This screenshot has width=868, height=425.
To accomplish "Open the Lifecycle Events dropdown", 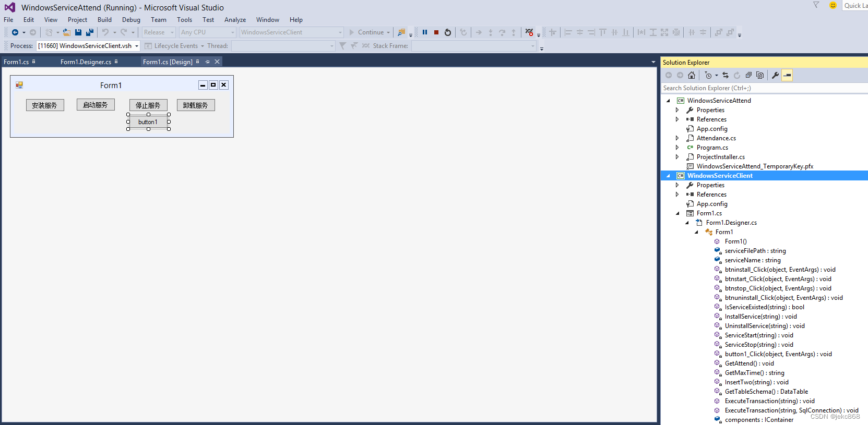I will 174,46.
